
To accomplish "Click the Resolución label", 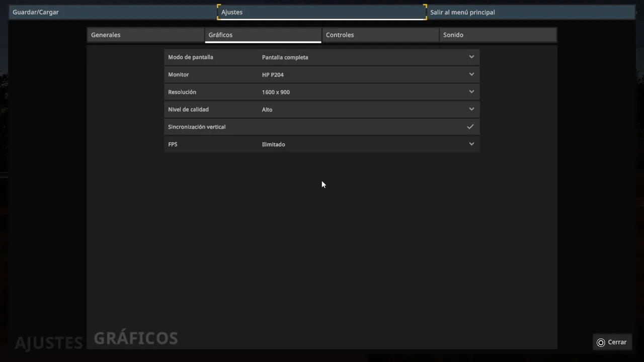I will pos(182,92).
